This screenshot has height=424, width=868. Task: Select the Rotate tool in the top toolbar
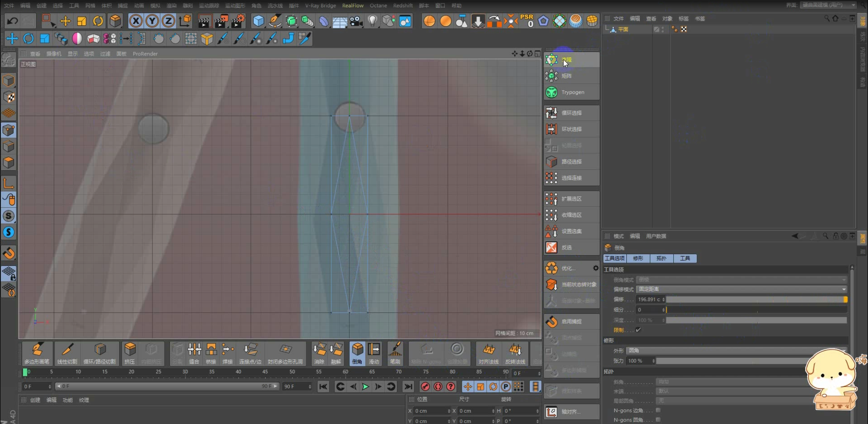coord(98,21)
